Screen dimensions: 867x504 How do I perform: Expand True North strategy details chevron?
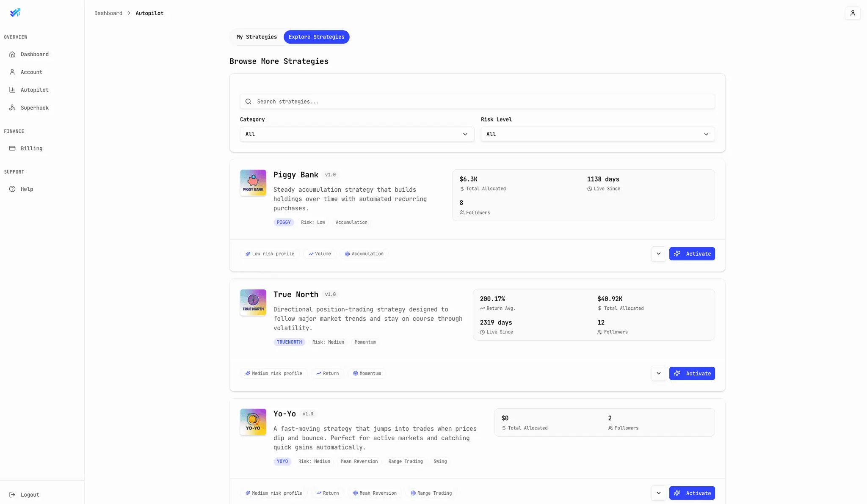pos(658,373)
